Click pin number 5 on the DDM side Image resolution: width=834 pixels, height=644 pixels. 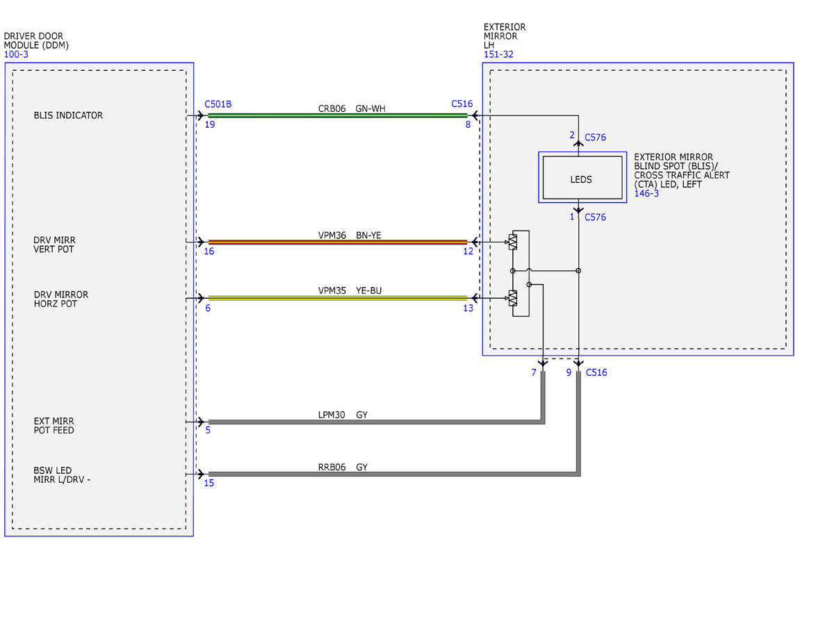point(208,430)
